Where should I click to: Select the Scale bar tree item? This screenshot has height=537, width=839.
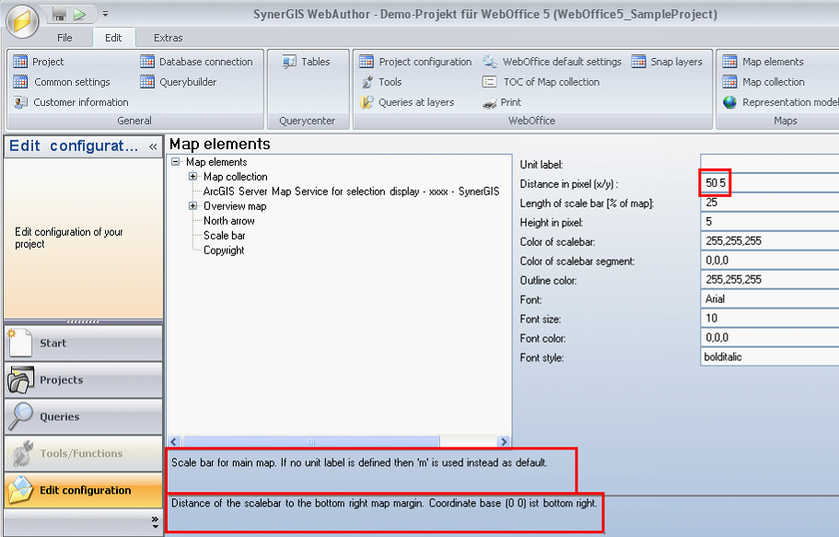click(224, 235)
